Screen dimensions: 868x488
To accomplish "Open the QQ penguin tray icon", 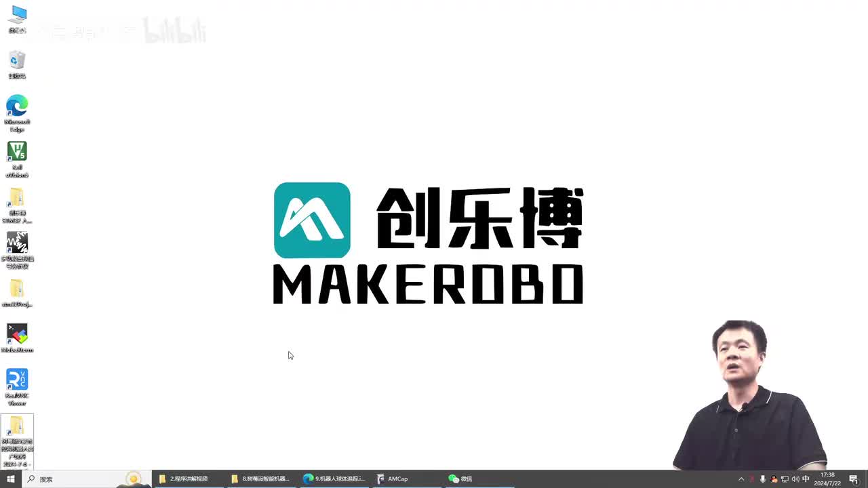I will pos(774,479).
